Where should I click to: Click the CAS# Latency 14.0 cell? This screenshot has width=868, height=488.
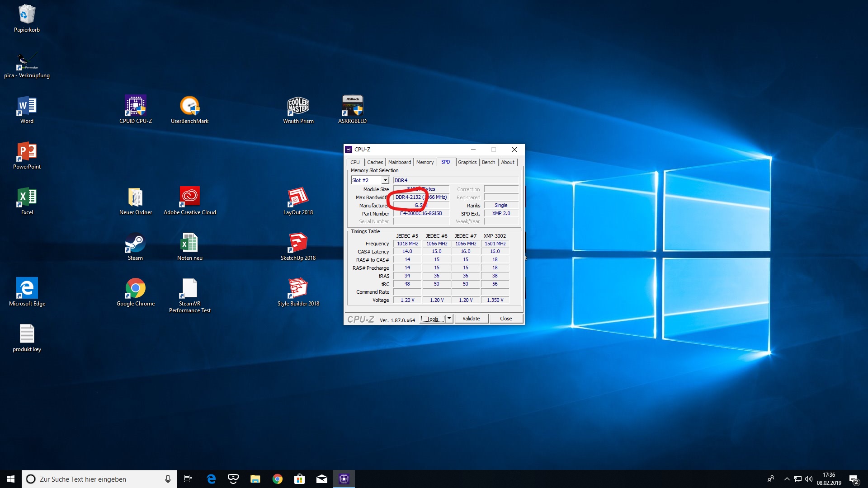(x=407, y=252)
